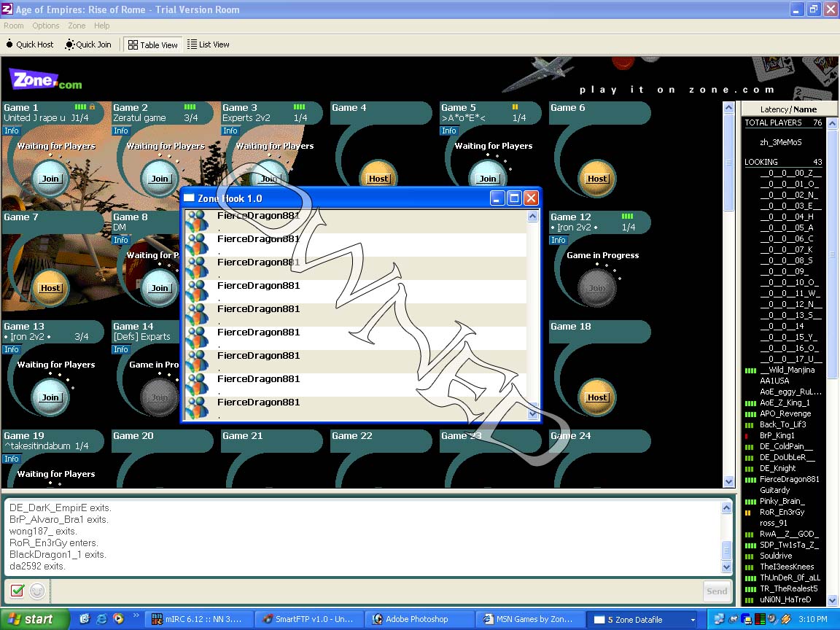The image size is (840, 630).
Task: Open Info for Game 5
Action: pos(448,131)
